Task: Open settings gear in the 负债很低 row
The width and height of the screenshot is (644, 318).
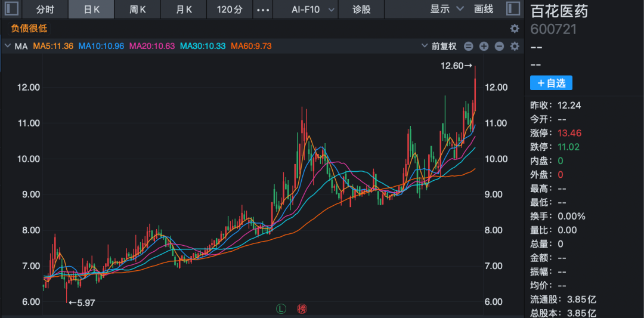Action: 515,29
